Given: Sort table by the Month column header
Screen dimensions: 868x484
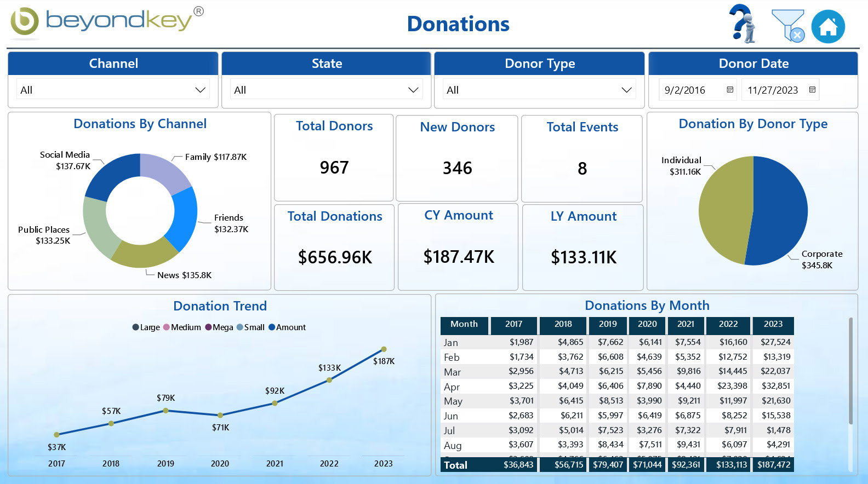Looking at the screenshot, I should [x=464, y=324].
